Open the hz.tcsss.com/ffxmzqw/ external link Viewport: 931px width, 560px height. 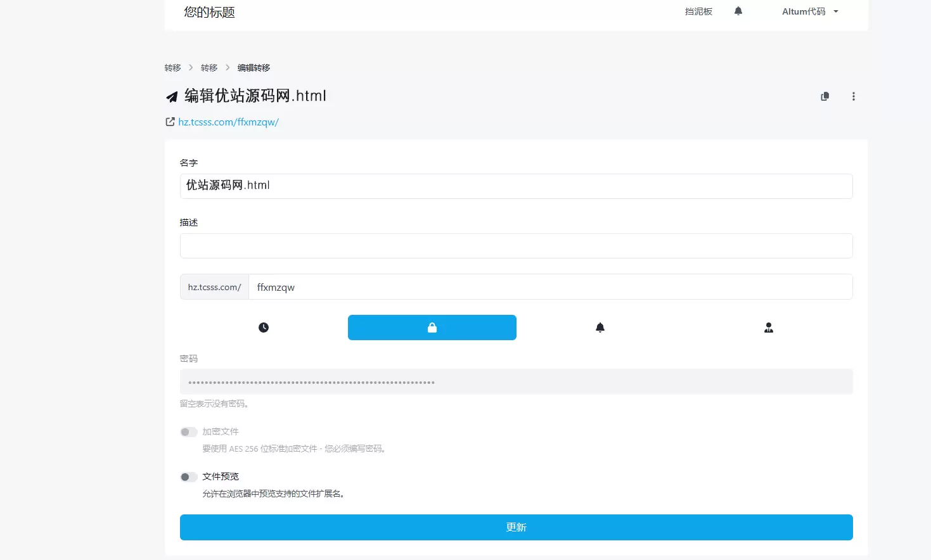coord(228,122)
